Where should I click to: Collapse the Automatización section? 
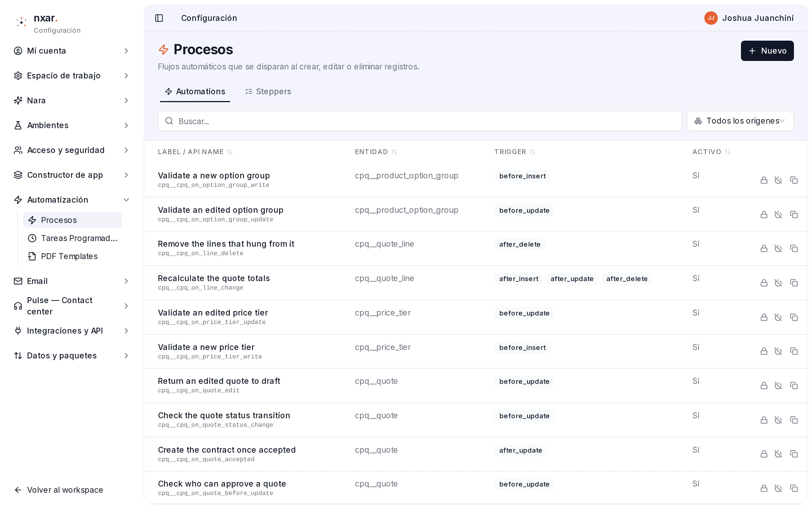coord(71,200)
